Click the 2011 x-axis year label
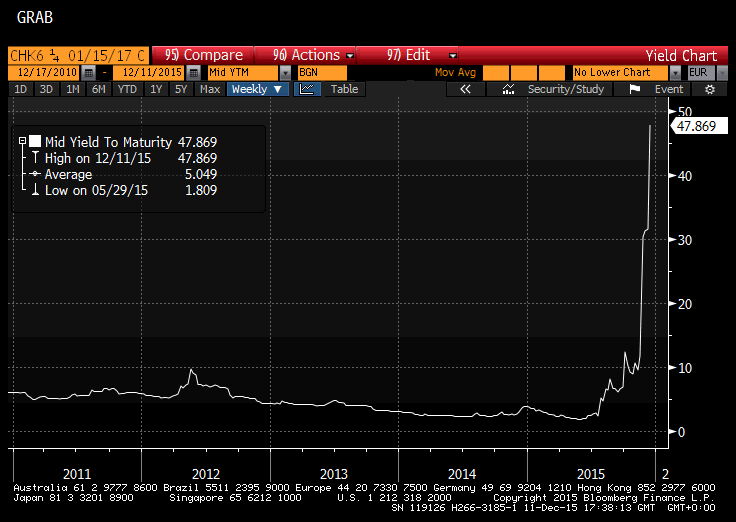This screenshot has width=736, height=522. pyautogui.click(x=77, y=474)
